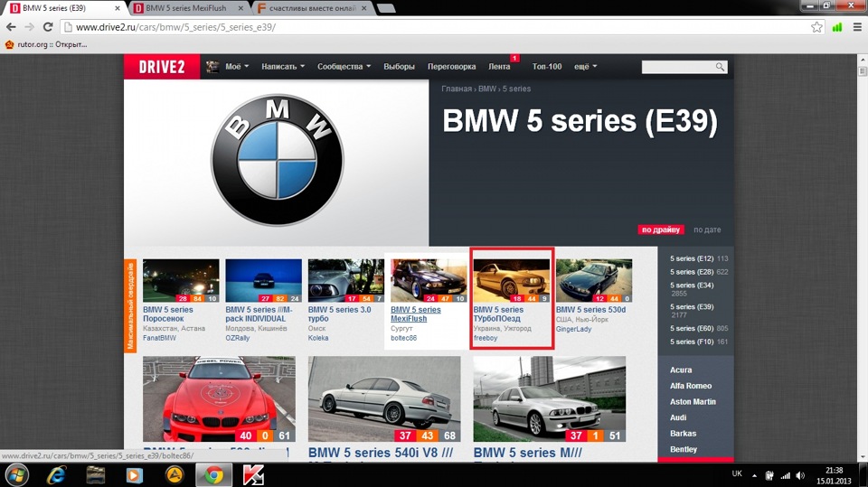Open a new tab button
The width and height of the screenshot is (868, 487).
[386, 8]
